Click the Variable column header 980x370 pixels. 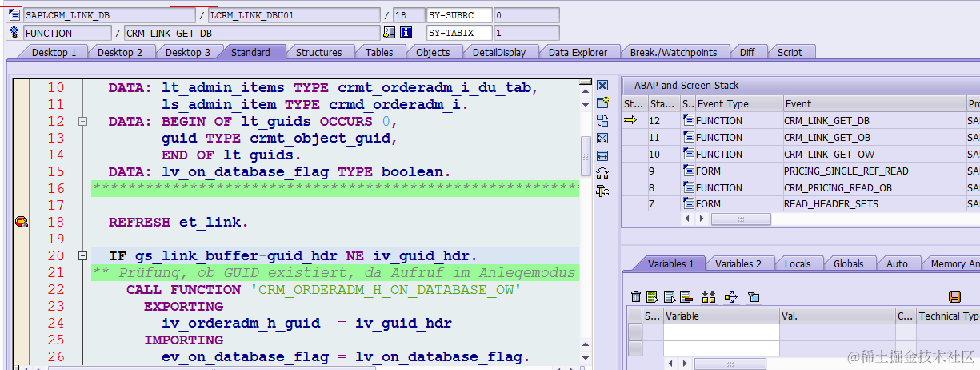(x=722, y=316)
